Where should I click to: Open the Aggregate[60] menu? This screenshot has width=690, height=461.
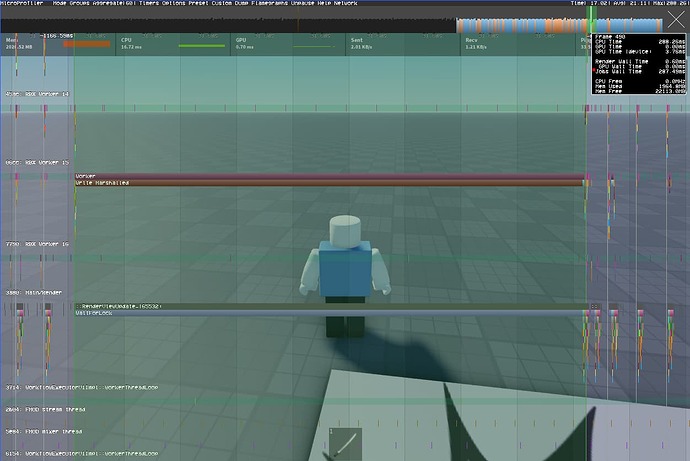114,3
